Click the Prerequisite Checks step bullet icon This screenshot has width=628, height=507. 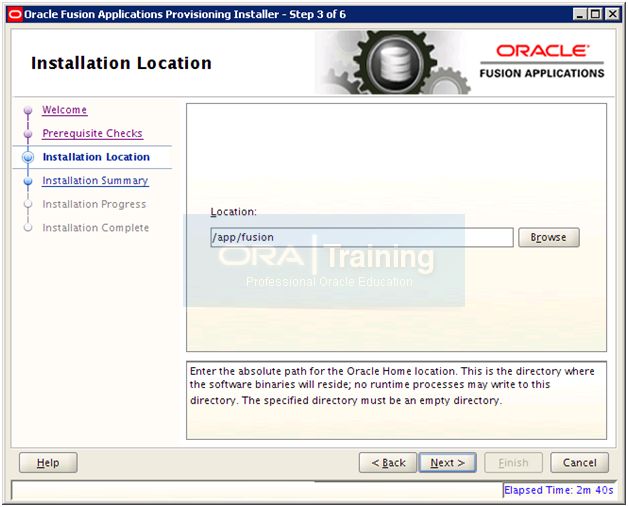click(28, 133)
